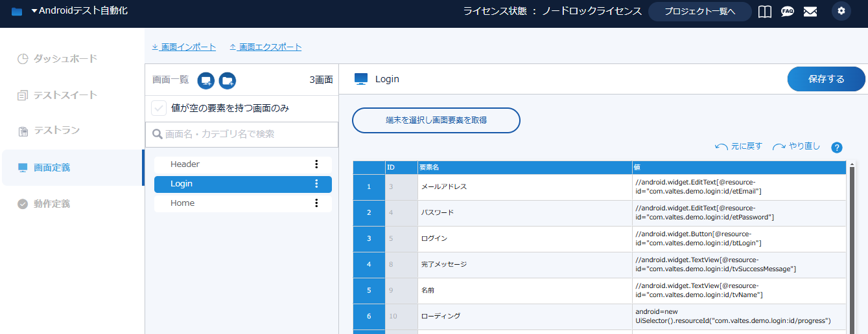Open the FAQ chat icon
868x334 pixels.
tap(788, 12)
